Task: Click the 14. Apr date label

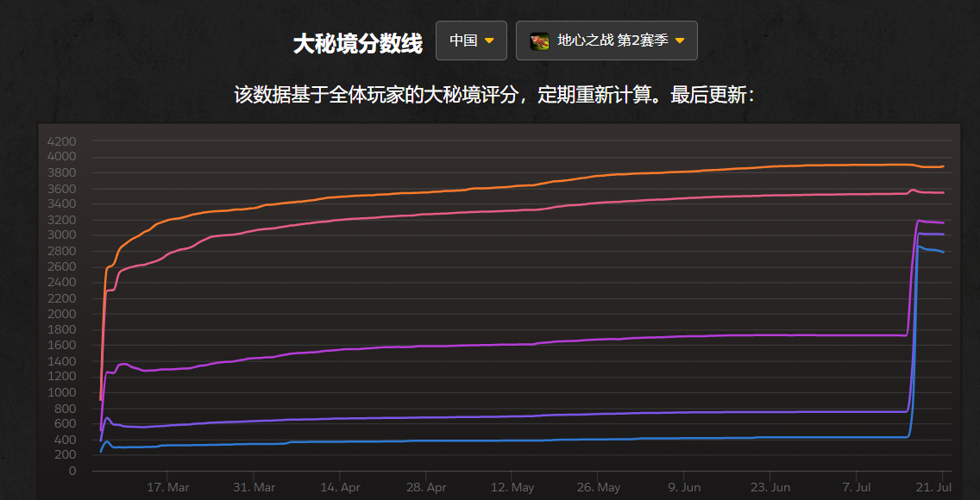Action: (340, 487)
